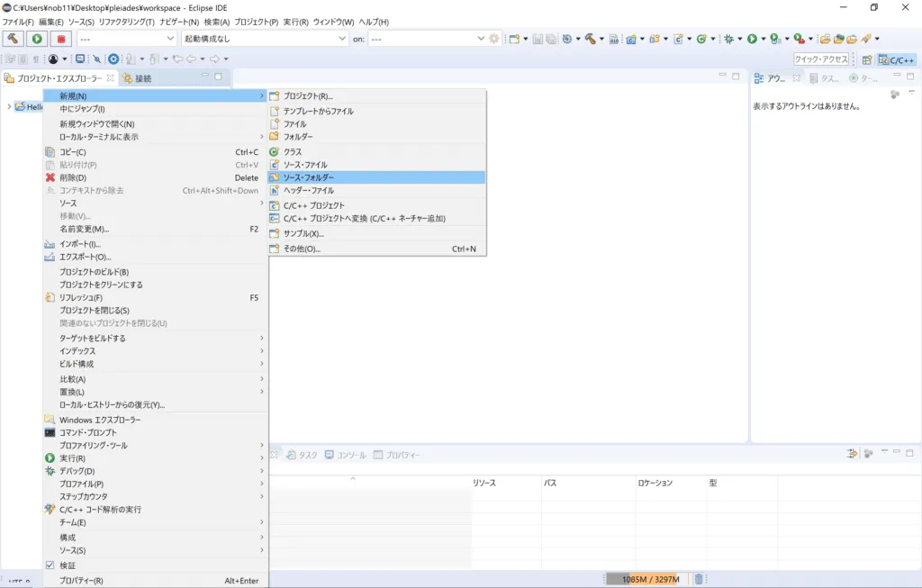Click コピー(C) in the context menu
Screen dimensions: 922x588
155,151
